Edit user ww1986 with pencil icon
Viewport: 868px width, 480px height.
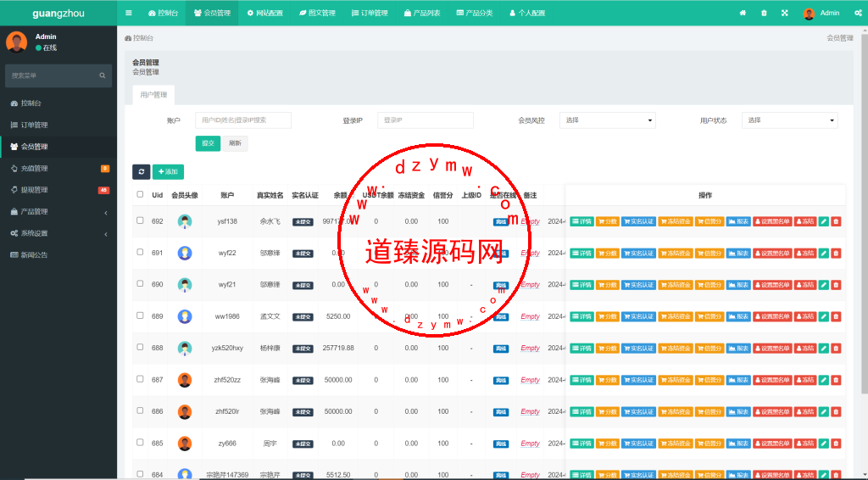(x=824, y=316)
